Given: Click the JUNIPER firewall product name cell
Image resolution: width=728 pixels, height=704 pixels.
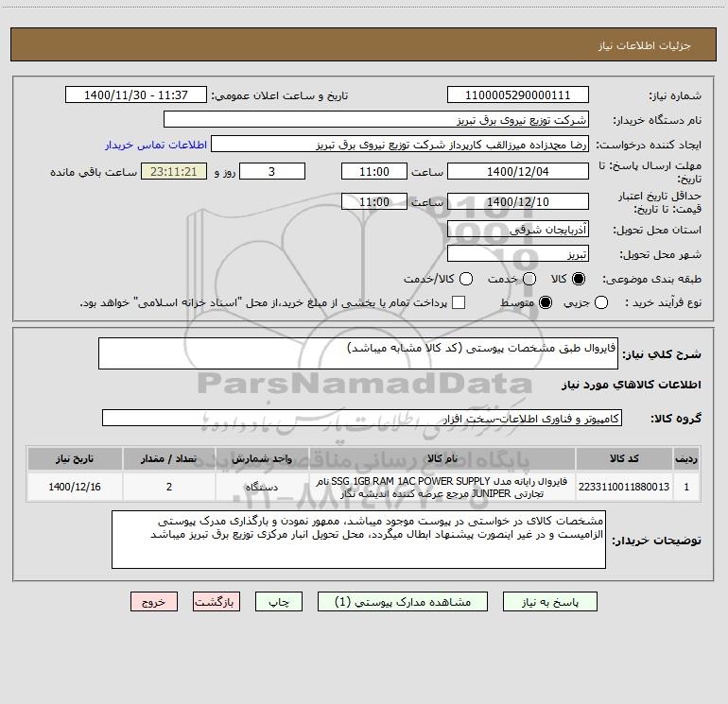Looking at the screenshot, I should coord(442,487).
